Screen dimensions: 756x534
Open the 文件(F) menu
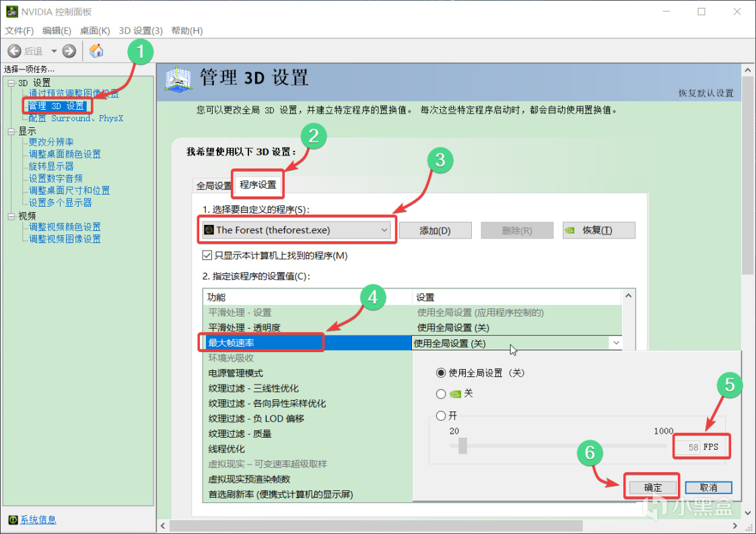point(20,31)
